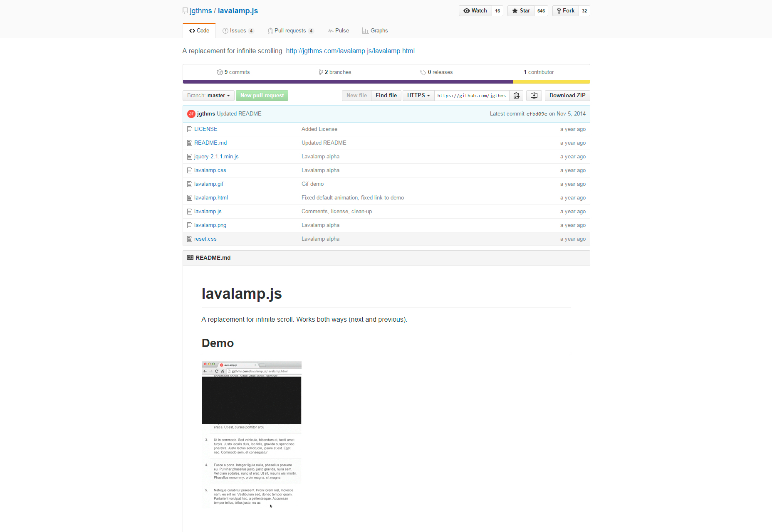Open the lavalamp.js repository title link
The width and height of the screenshot is (772, 532).
pyautogui.click(x=238, y=11)
